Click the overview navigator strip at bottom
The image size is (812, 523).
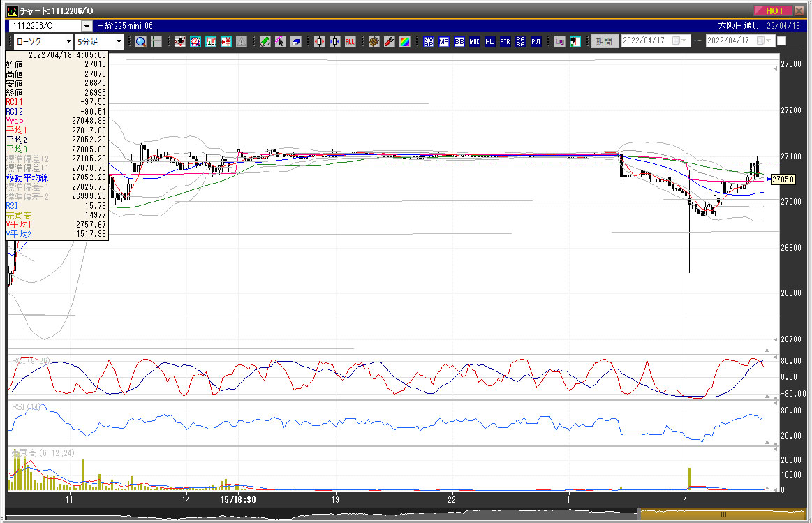coord(321,514)
